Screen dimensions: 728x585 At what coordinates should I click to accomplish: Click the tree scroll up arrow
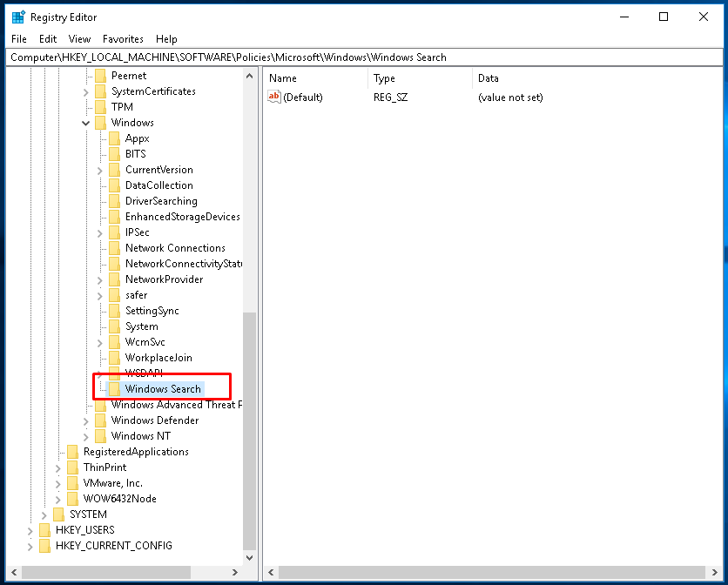pos(249,76)
